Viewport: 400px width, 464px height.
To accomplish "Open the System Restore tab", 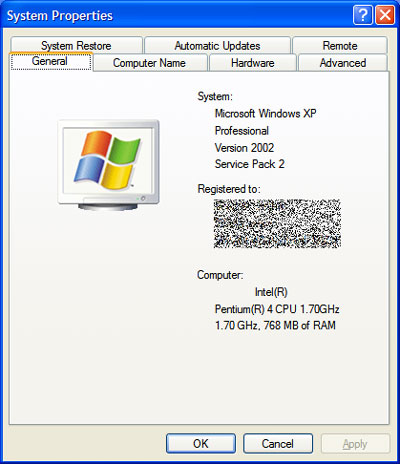I will coord(76,45).
